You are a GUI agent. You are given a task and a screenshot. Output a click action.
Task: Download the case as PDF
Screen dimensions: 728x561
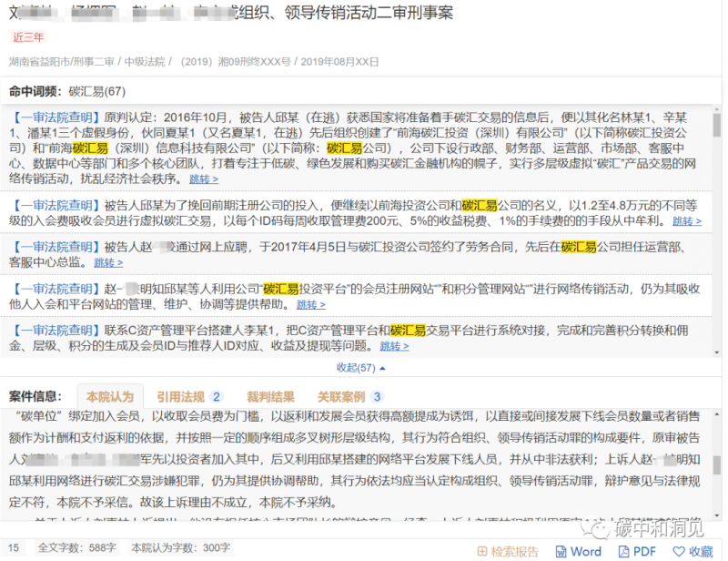click(638, 551)
